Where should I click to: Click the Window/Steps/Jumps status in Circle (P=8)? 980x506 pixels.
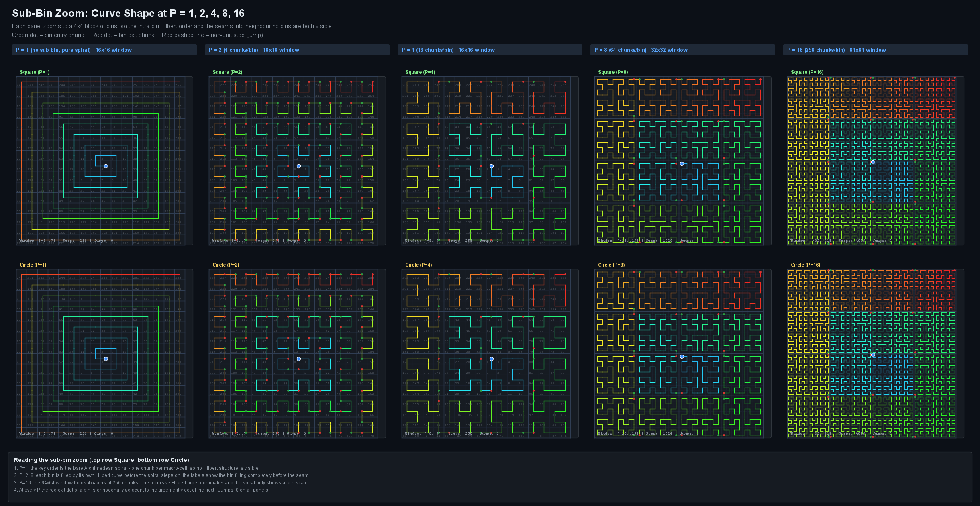coord(648,434)
